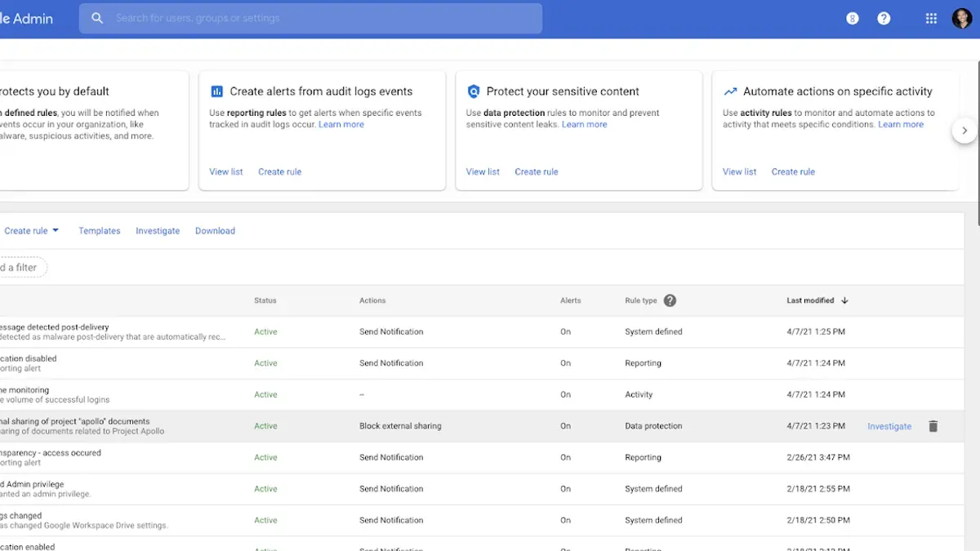The height and width of the screenshot is (551, 980).
Task: Click the '2/18/21 2:50 PM' date cell
Action: coord(818,520)
